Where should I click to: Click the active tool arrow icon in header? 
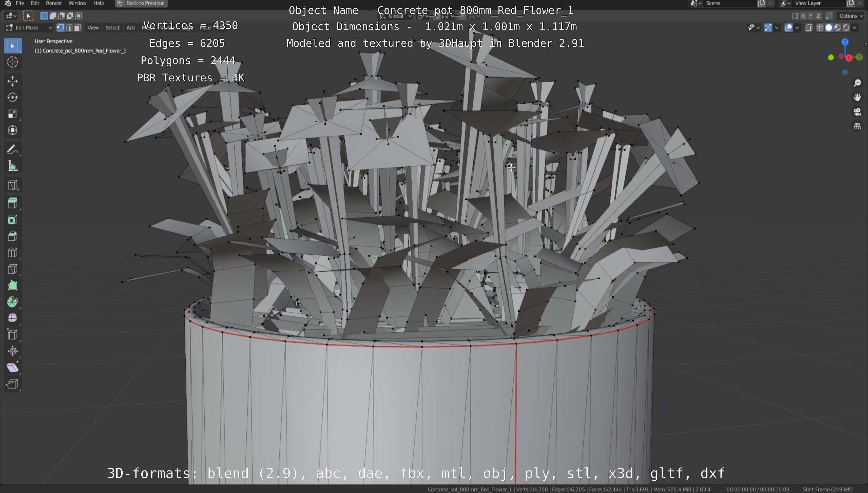(28, 15)
